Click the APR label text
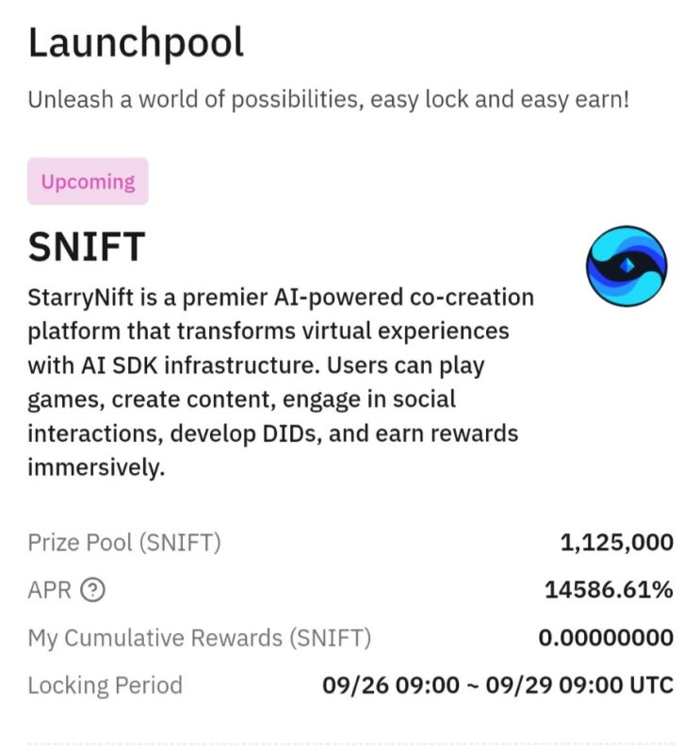This screenshot has height=749, width=700. coord(51,591)
